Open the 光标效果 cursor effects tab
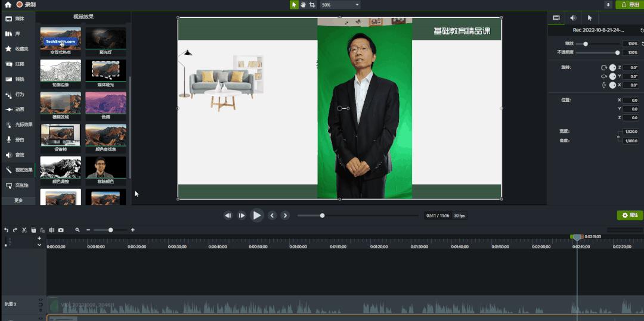Screen dimensions: 644x321 coord(18,124)
